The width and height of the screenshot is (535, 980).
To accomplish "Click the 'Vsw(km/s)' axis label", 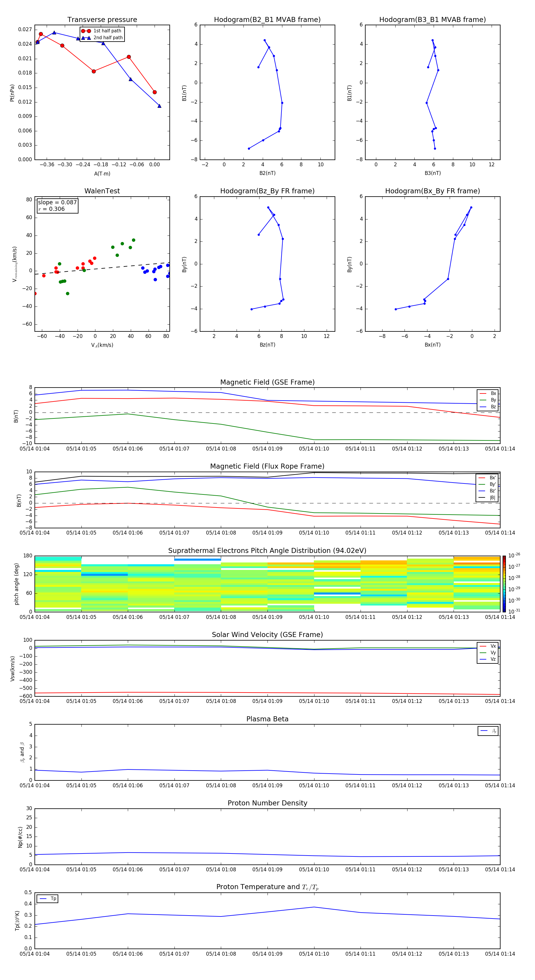I will pyautogui.click(x=12, y=668).
